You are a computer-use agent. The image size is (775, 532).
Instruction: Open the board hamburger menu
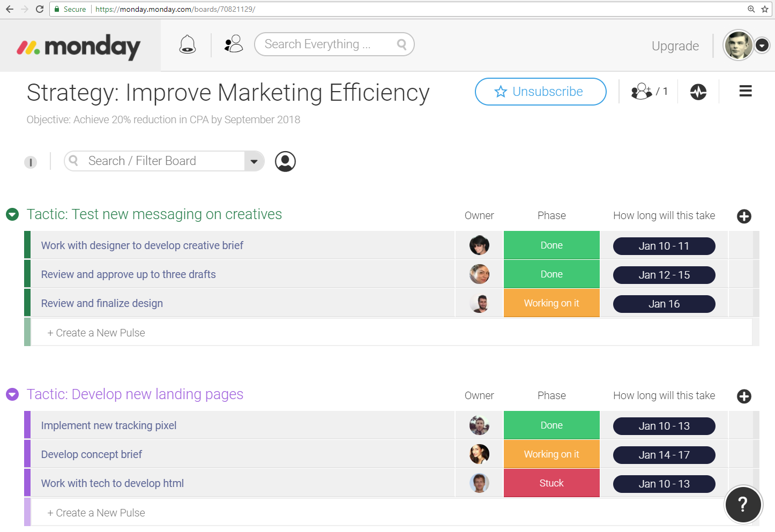pos(745,92)
